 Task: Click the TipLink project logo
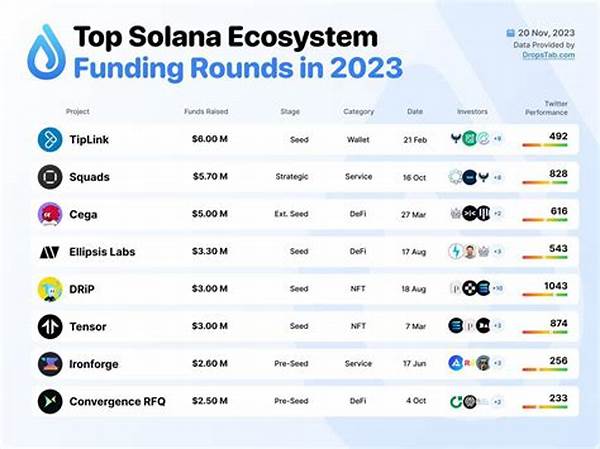(x=51, y=138)
